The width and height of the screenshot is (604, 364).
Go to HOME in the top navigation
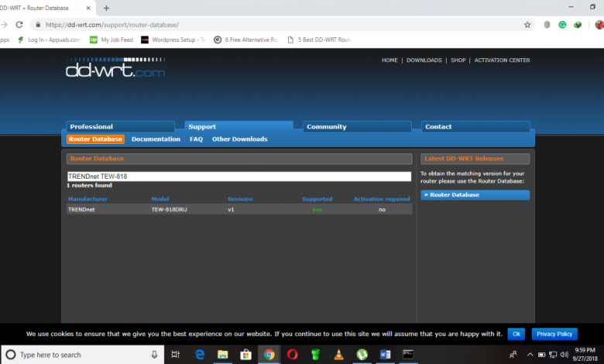click(390, 60)
